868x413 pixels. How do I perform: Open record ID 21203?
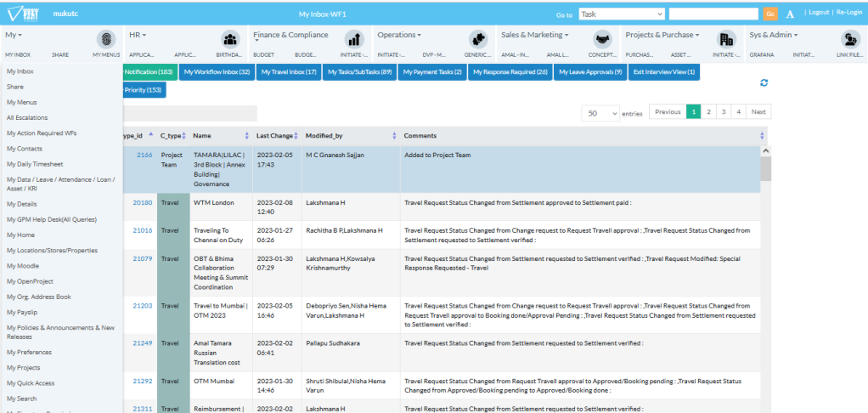tap(143, 306)
